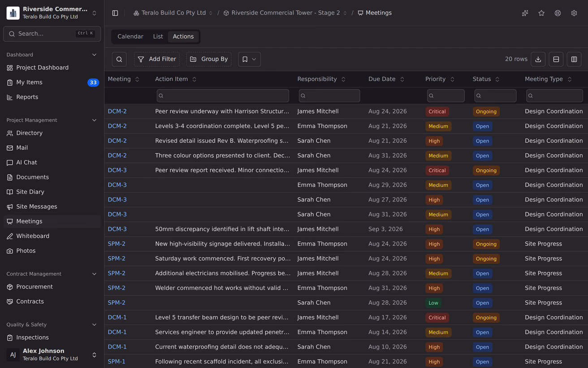This screenshot has width=588, height=368.
Task: Click the Add Filter button
Action: [x=157, y=59]
